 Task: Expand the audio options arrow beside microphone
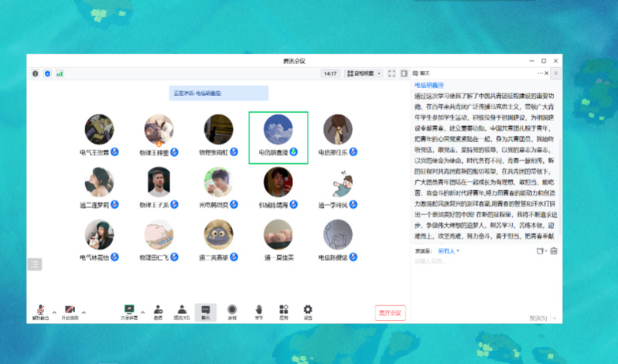(54, 311)
